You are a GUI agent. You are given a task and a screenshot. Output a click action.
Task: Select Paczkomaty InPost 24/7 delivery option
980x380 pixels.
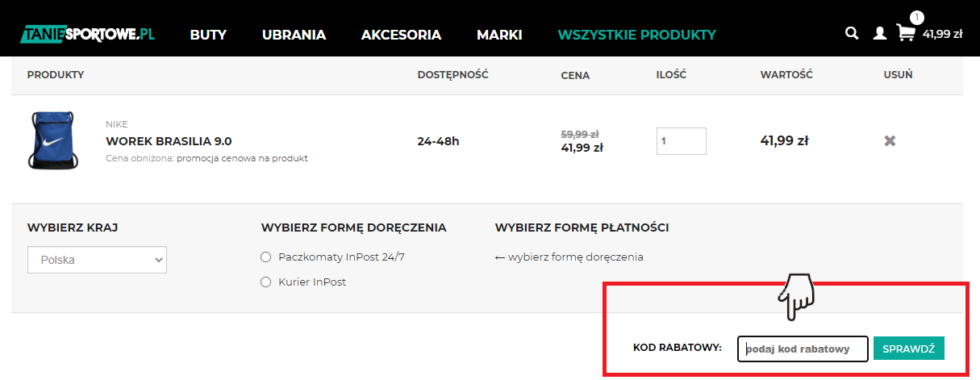[266, 257]
